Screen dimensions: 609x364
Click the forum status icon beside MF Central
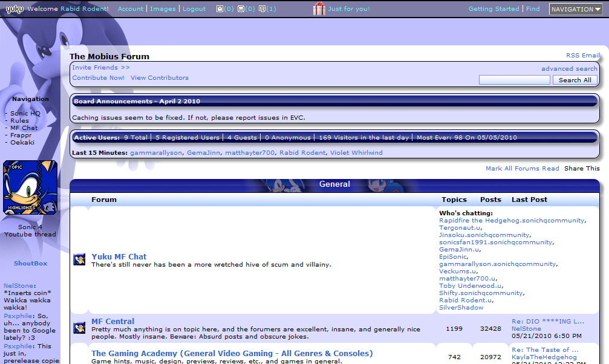pyautogui.click(x=79, y=328)
